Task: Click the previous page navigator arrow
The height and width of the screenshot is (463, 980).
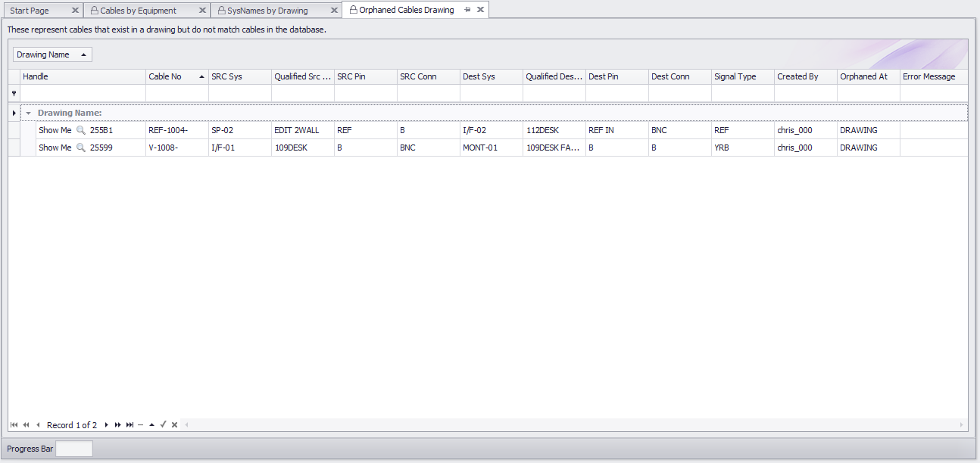Action: point(26,425)
